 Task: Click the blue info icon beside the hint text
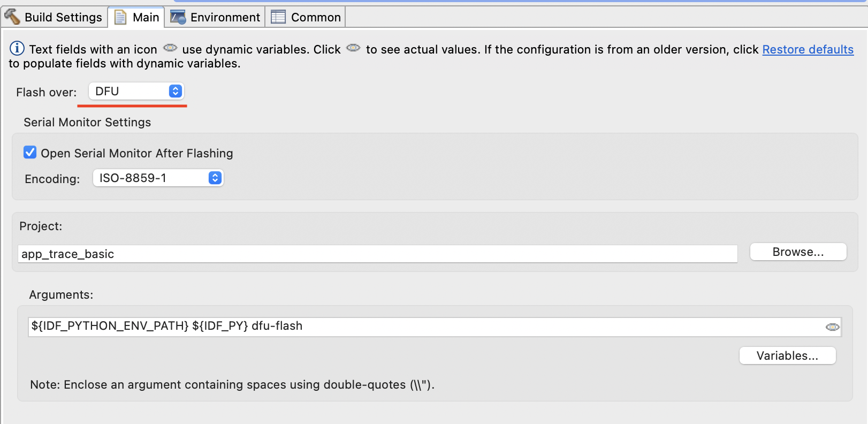coord(17,49)
